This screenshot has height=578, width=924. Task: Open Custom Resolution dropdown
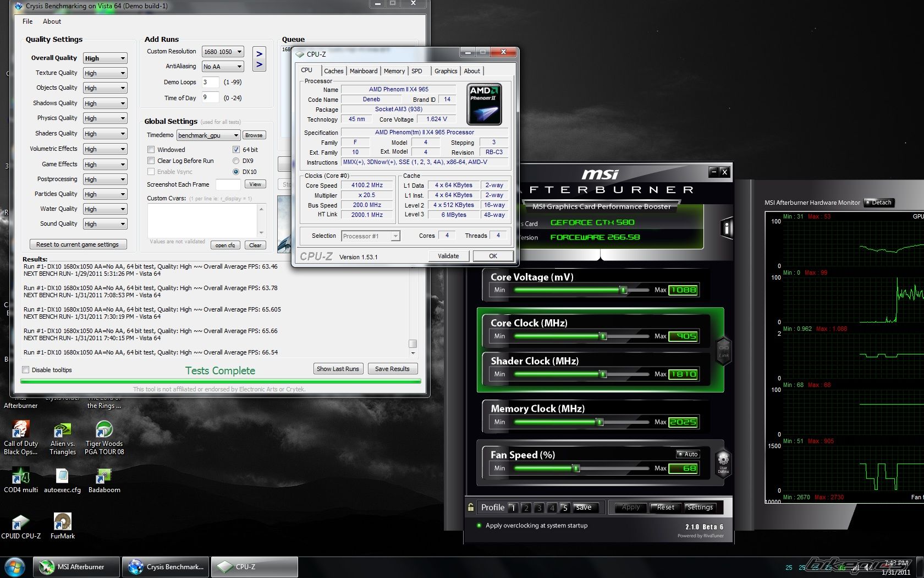click(x=223, y=52)
